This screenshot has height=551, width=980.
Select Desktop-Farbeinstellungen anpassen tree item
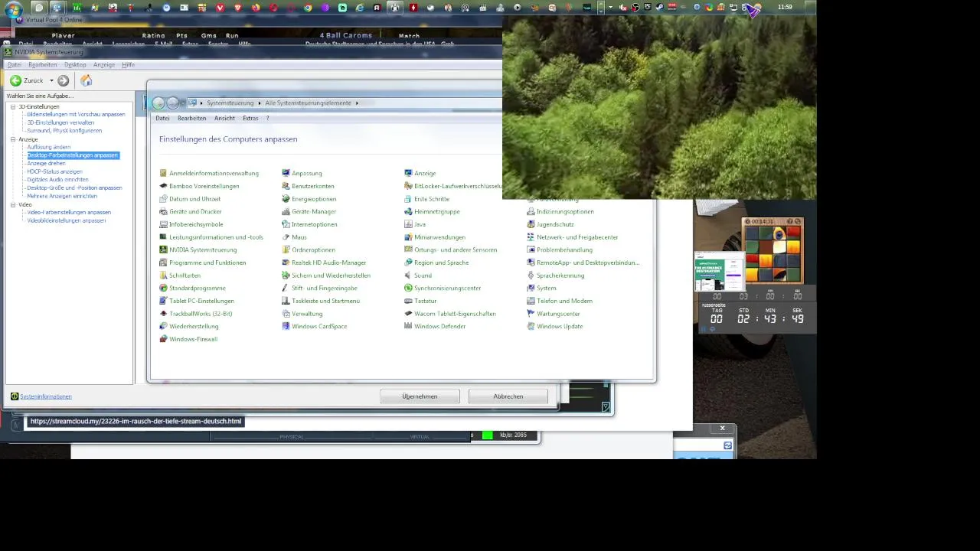pos(73,155)
